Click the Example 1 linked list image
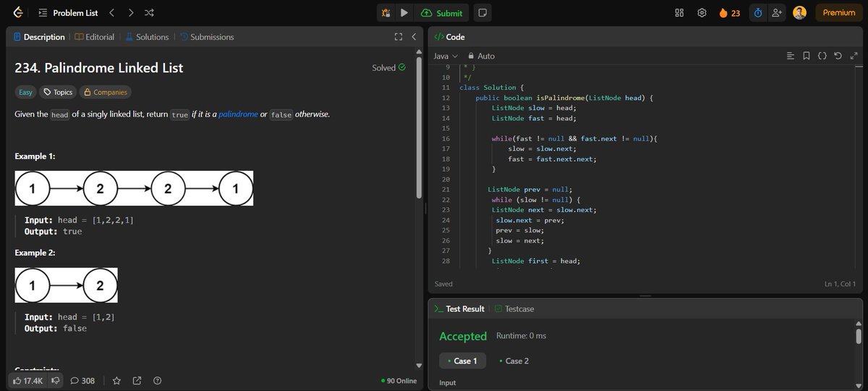This screenshot has width=868, height=391. [x=134, y=189]
